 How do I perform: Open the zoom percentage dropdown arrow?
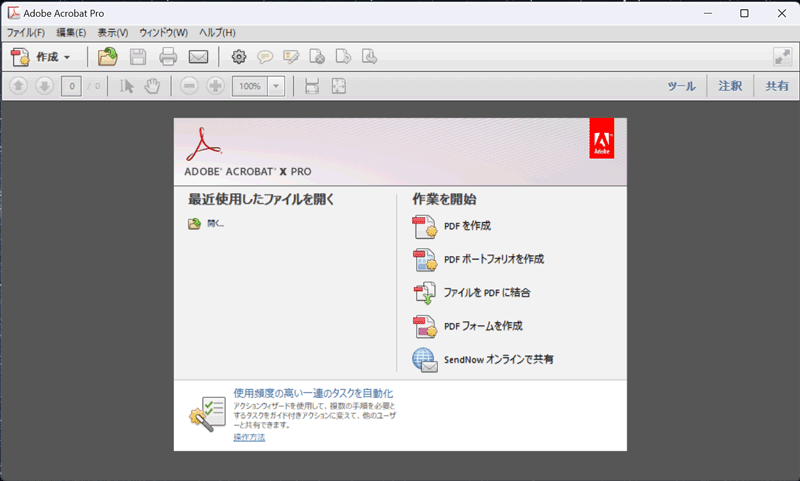pos(276,86)
